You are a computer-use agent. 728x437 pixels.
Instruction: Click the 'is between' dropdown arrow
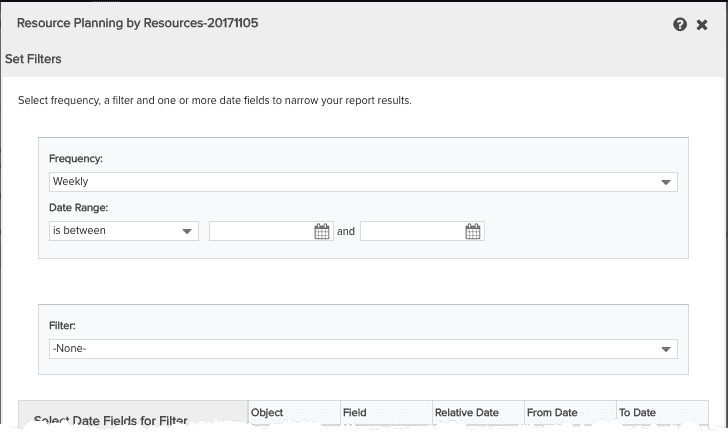coord(187,231)
